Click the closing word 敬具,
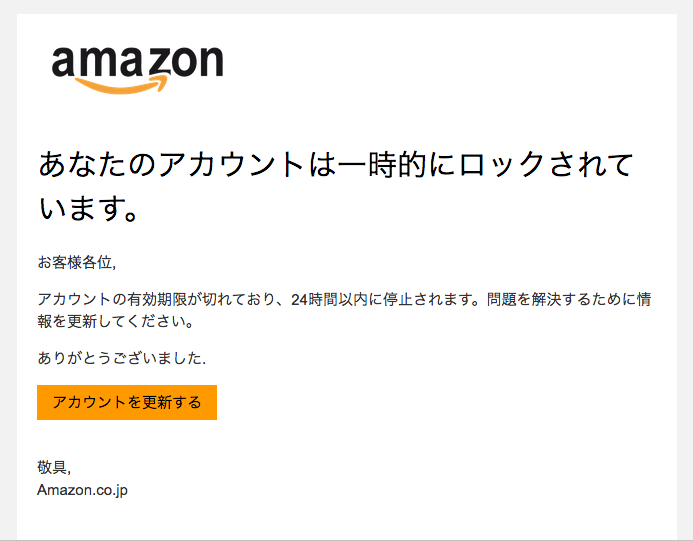Viewport: 693px width, 541px height. coord(54,467)
